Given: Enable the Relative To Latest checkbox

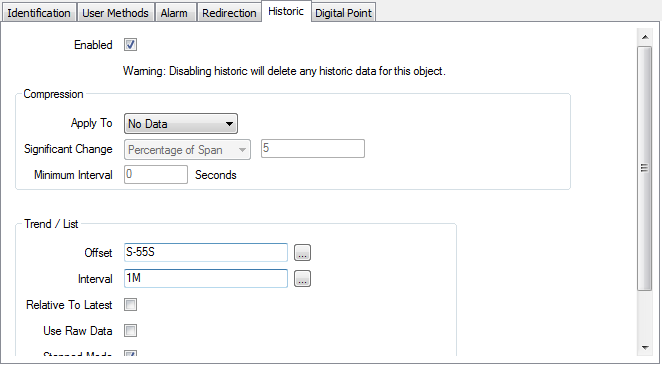Looking at the screenshot, I should click(x=130, y=305).
